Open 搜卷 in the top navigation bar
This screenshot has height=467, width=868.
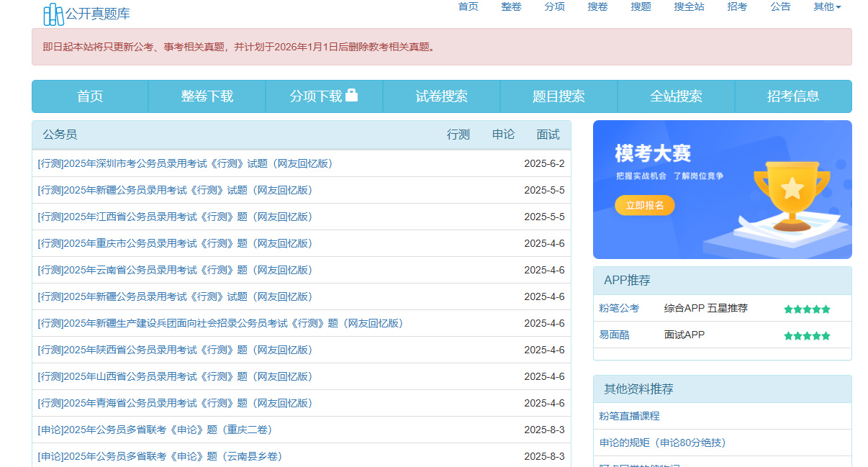point(598,6)
